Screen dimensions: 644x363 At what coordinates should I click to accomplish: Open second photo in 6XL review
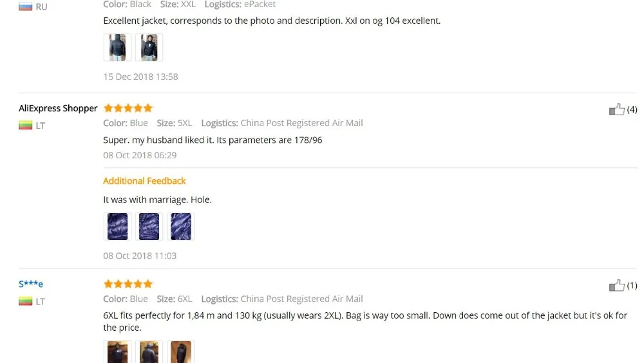pyautogui.click(x=149, y=352)
